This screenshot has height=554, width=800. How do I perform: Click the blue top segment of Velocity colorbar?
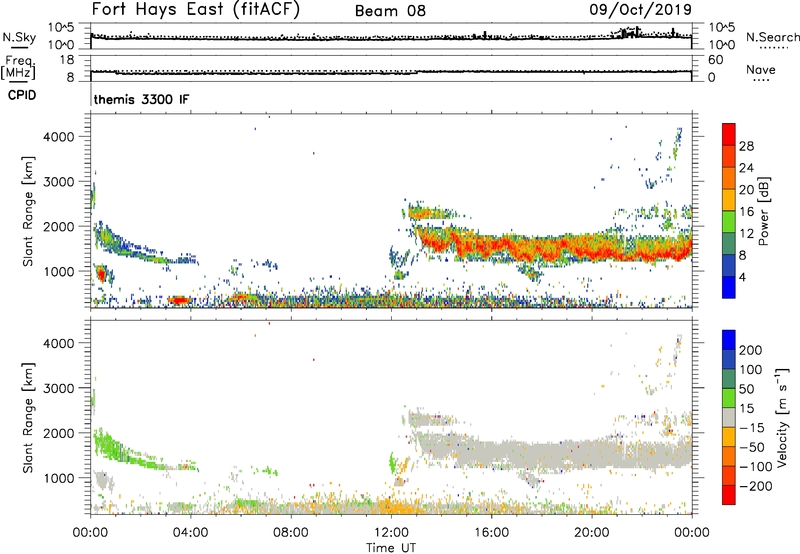(x=729, y=340)
